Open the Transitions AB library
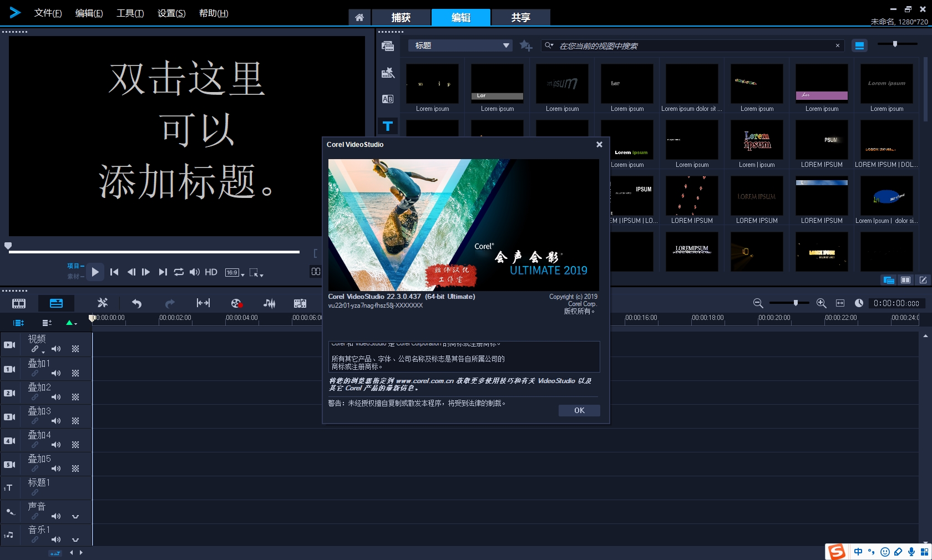The height and width of the screenshot is (560, 932). tap(388, 99)
